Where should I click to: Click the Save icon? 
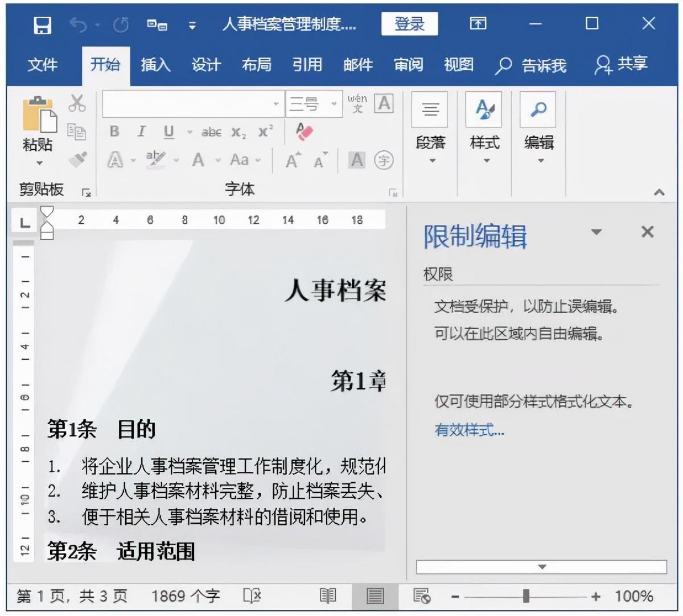(x=43, y=24)
